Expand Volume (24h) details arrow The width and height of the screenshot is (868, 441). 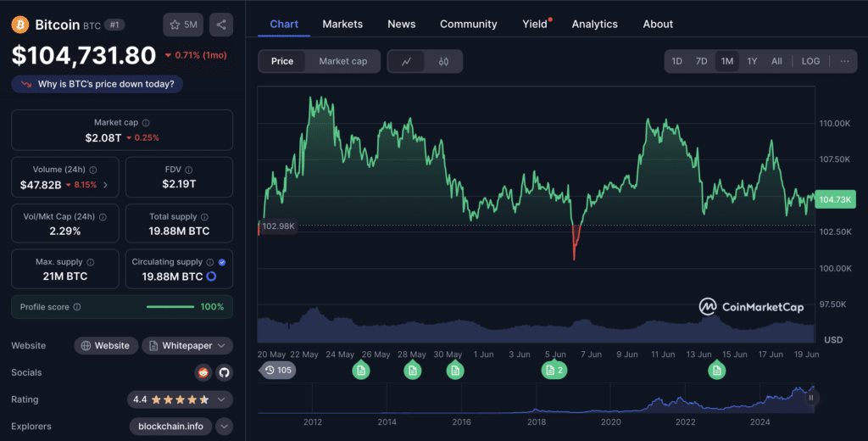(105, 185)
